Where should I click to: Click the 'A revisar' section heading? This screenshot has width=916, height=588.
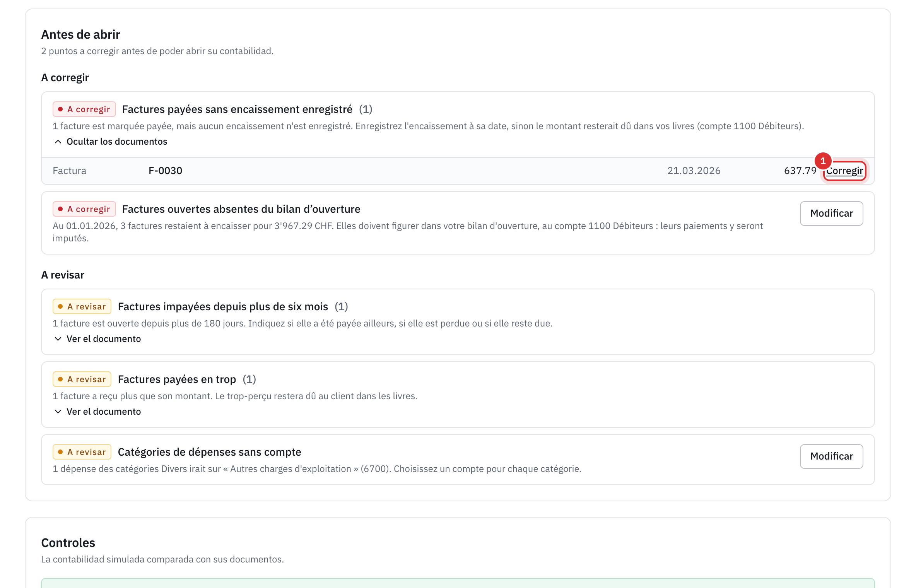coord(63,275)
